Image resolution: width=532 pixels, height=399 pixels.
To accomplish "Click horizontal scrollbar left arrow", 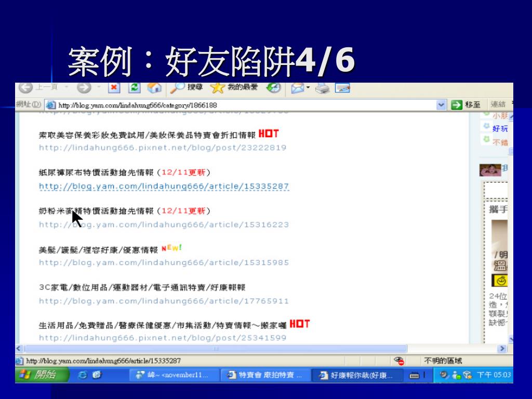I will click(x=19, y=349).
